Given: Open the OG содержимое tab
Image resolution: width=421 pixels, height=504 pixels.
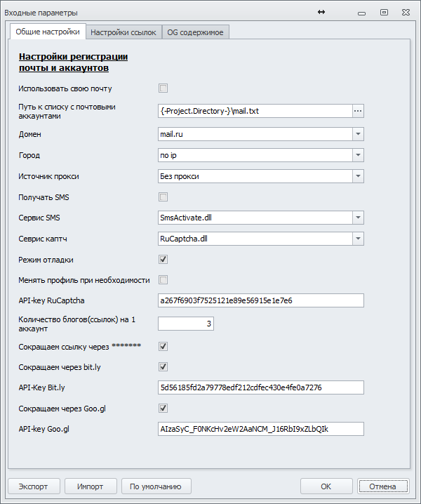Looking at the screenshot, I should click(x=196, y=32).
